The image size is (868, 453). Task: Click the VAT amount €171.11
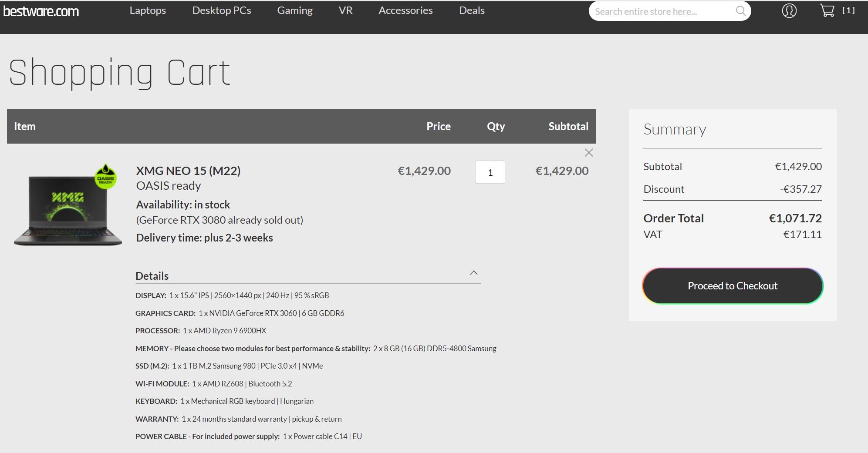coord(802,235)
